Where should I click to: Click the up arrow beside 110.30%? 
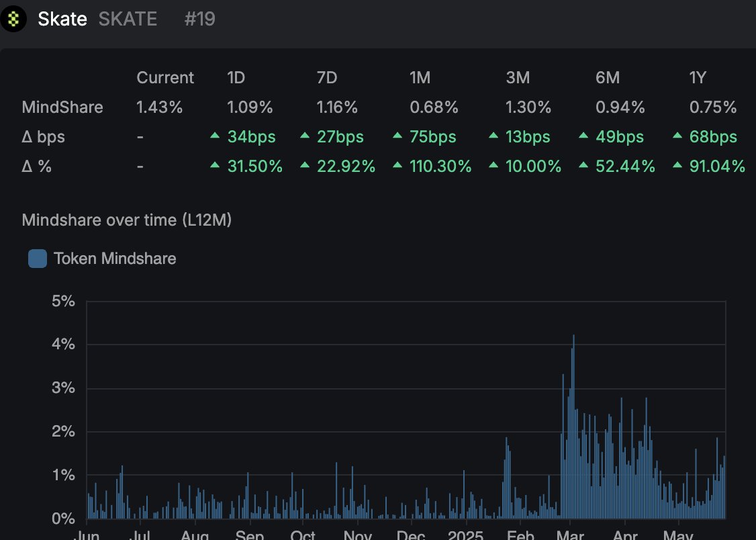click(x=397, y=165)
